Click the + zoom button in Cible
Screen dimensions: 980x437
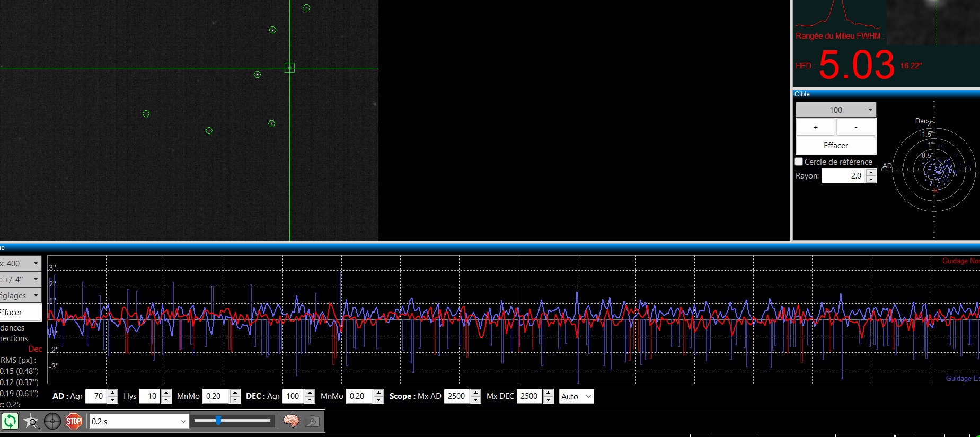pos(816,127)
